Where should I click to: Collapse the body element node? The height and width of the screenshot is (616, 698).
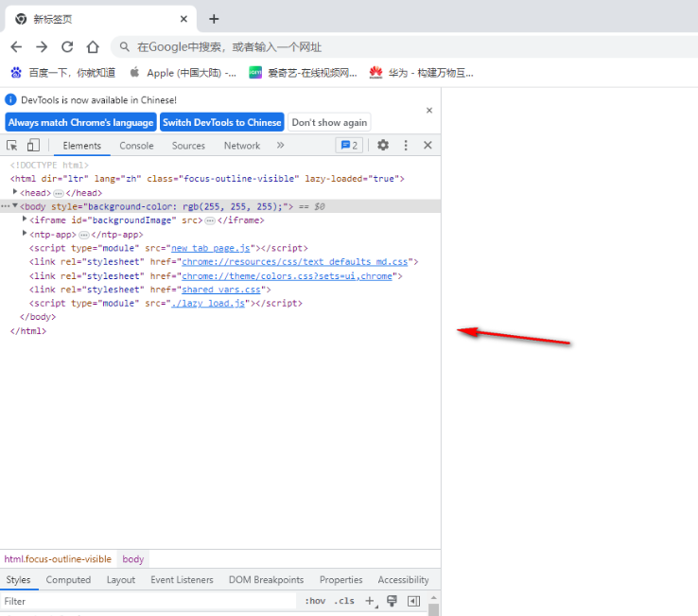point(15,205)
